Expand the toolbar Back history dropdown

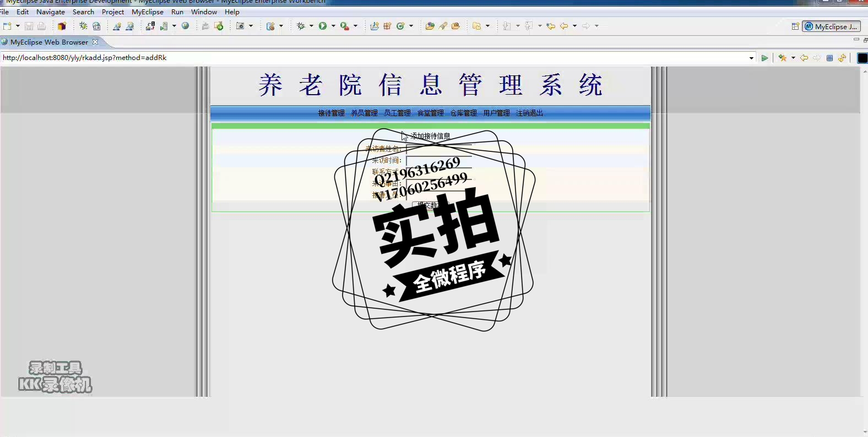pyautogui.click(x=574, y=26)
